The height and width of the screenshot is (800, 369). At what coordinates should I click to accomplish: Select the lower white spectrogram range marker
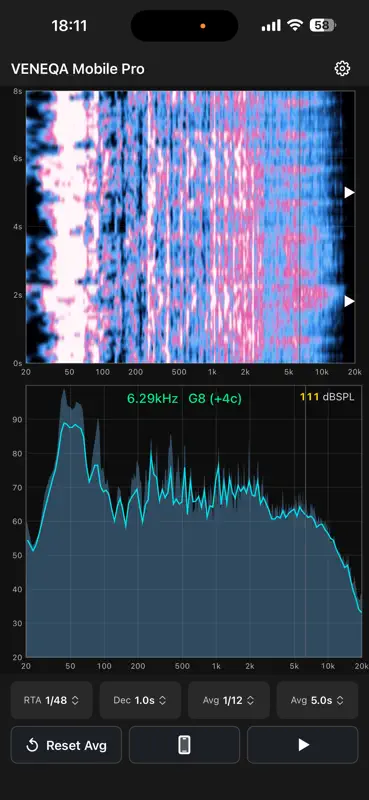(x=349, y=301)
